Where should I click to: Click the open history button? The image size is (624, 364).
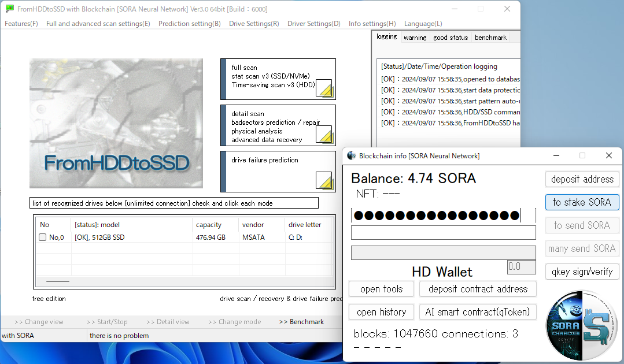[x=381, y=312]
